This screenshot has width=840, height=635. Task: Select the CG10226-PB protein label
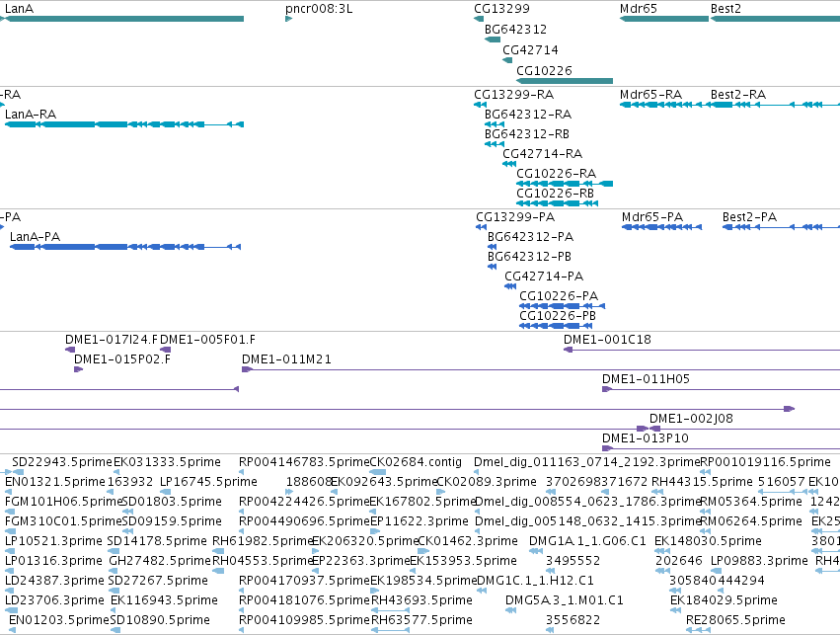coord(558,316)
